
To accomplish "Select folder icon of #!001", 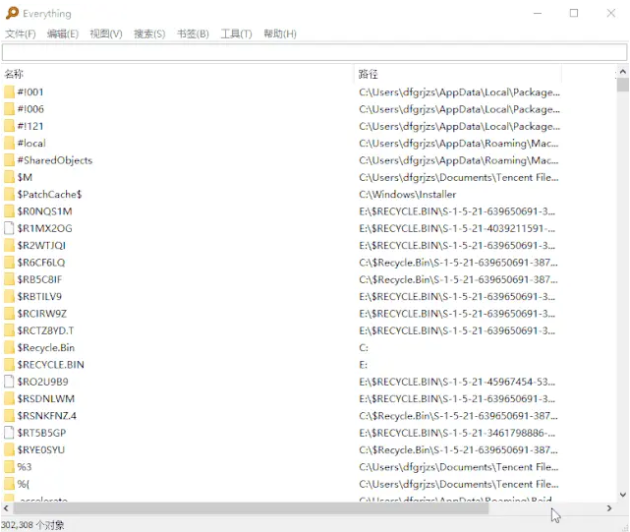I will click(x=9, y=92).
